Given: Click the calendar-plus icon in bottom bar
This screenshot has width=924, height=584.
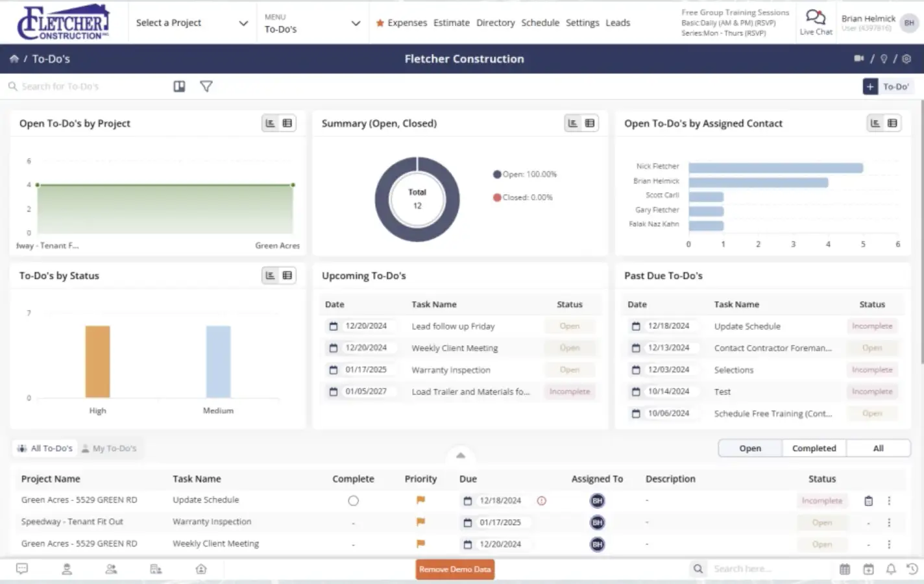Looking at the screenshot, I should 868,569.
